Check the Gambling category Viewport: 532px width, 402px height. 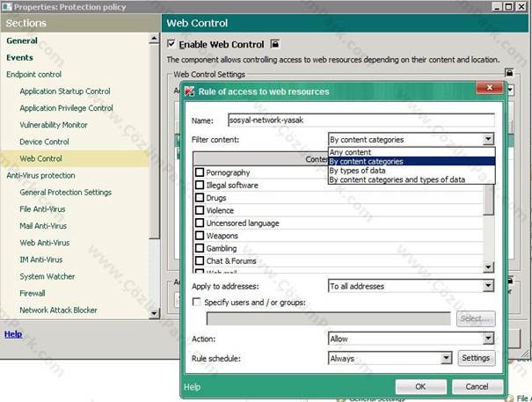point(200,248)
